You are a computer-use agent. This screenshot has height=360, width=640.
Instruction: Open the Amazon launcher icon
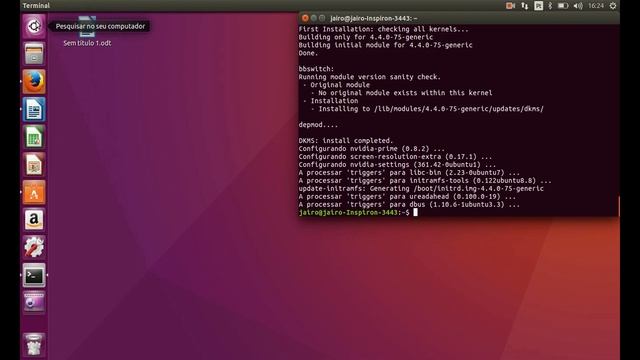coord(34,220)
